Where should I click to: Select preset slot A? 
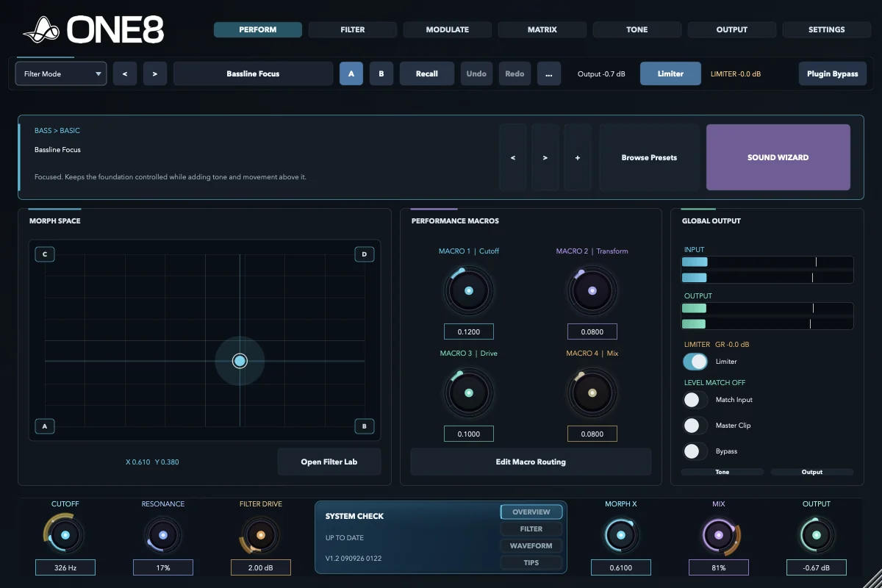click(351, 73)
